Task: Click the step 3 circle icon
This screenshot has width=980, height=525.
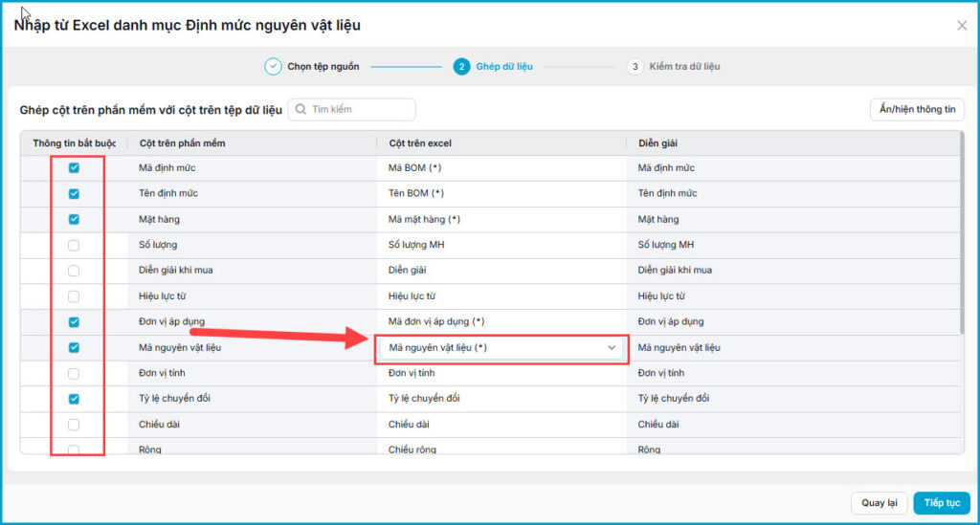Action: pos(635,66)
